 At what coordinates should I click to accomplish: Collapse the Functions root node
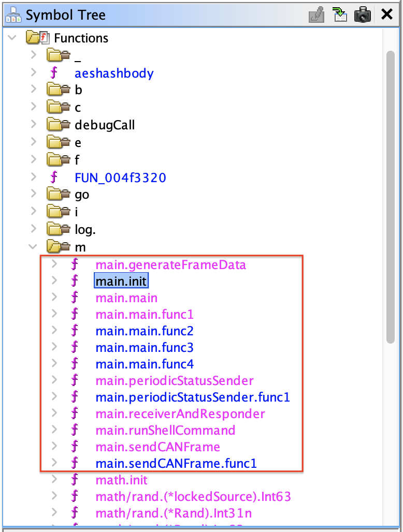coord(12,37)
